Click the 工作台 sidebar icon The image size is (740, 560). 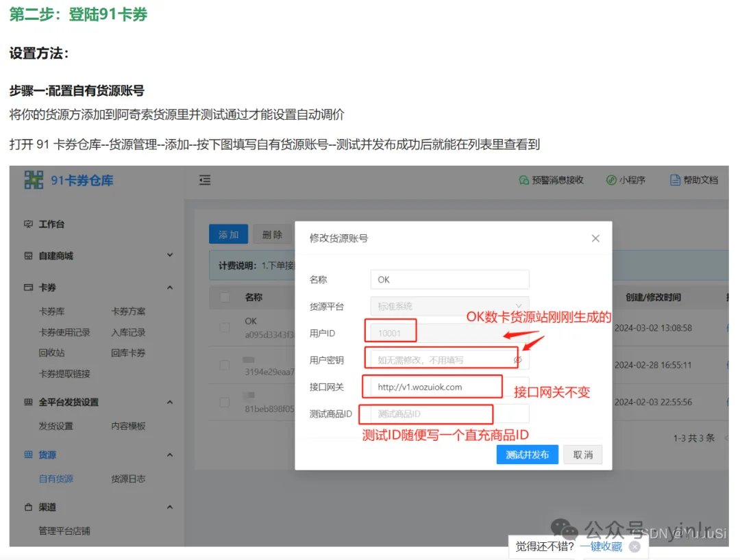(28, 225)
